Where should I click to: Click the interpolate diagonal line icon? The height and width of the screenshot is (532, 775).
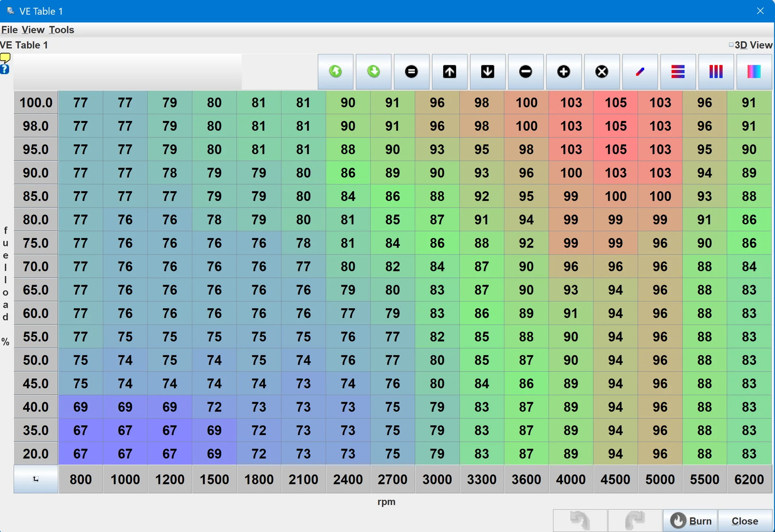pyautogui.click(x=640, y=72)
